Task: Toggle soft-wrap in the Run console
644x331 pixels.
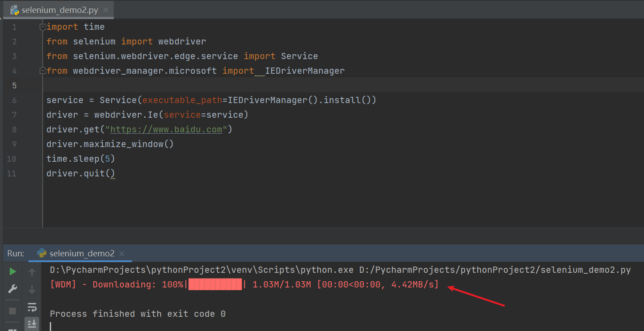Action: [x=32, y=307]
